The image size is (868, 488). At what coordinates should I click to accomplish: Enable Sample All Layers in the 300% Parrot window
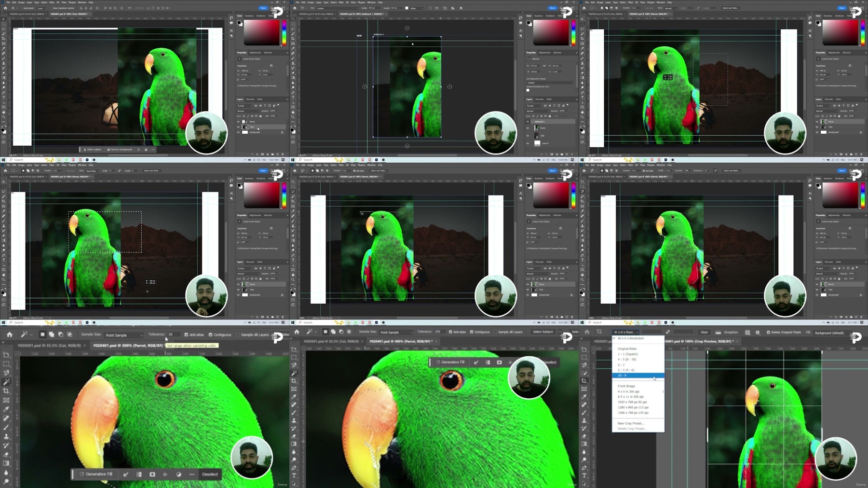(x=238, y=335)
